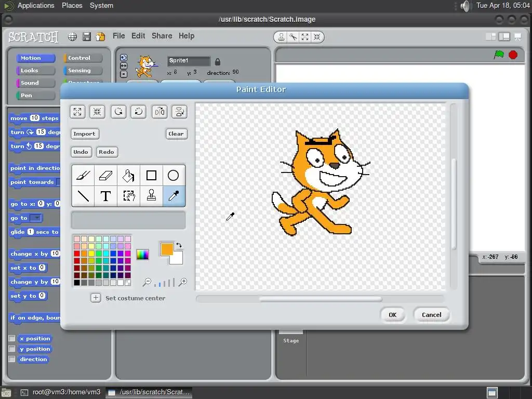This screenshot has height=399, width=532.
Task: Click the Duplicate stamp icon in Scratch toolbar
Action: click(x=281, y=37)
